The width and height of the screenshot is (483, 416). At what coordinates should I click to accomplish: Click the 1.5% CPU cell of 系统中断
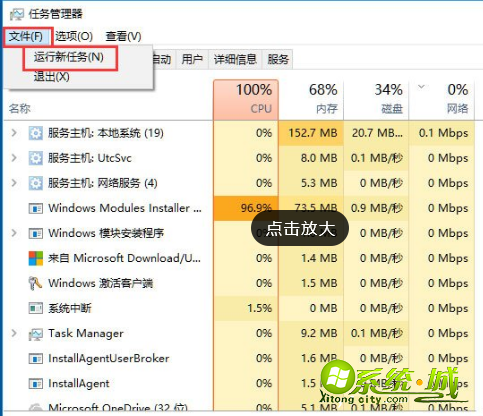point(246,308)
